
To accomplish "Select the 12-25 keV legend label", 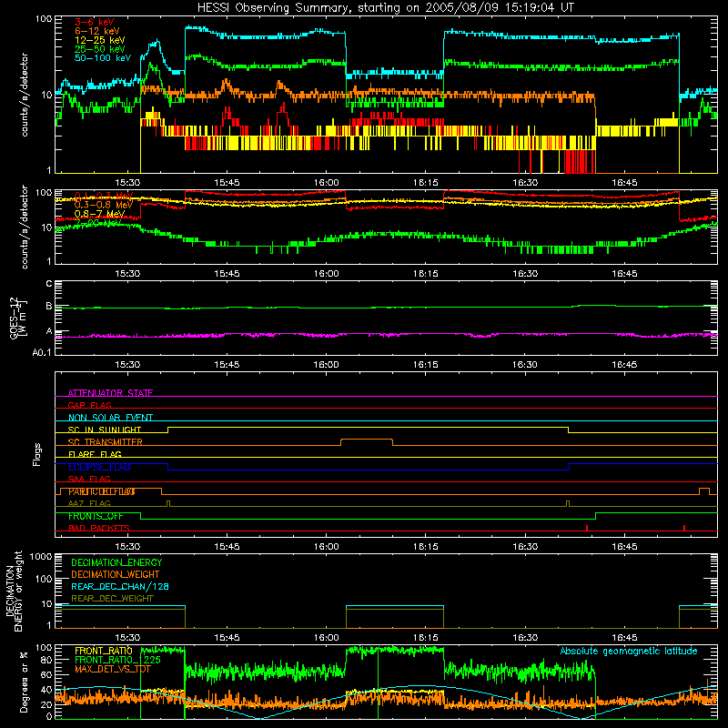I will 100,40.
